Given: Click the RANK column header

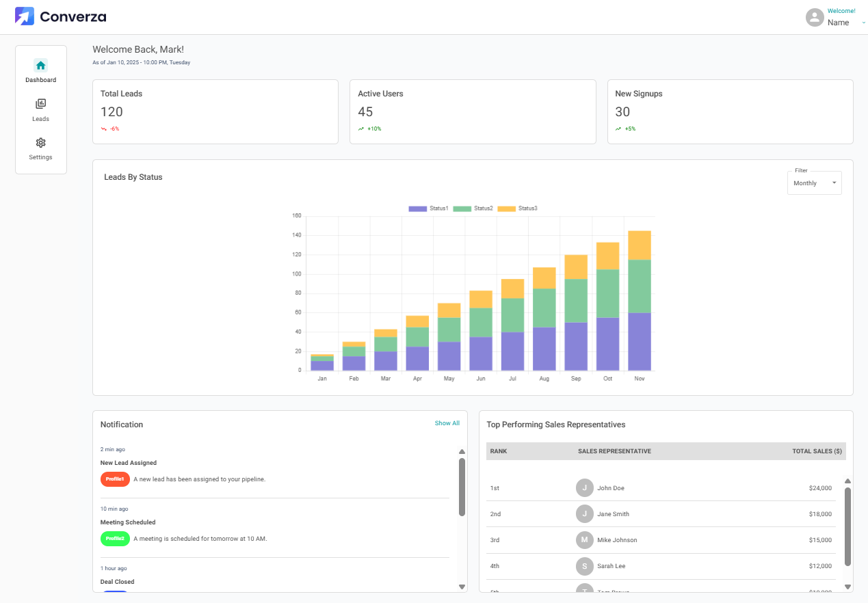Looking at the screenshot, I should (x=499, y=451).
